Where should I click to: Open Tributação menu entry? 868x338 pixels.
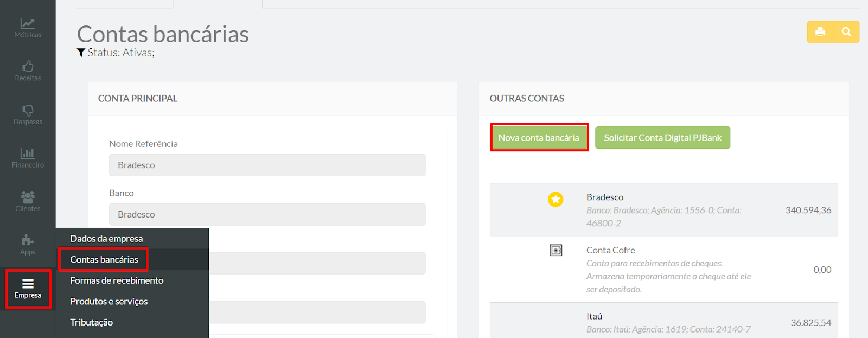point(92,322)
